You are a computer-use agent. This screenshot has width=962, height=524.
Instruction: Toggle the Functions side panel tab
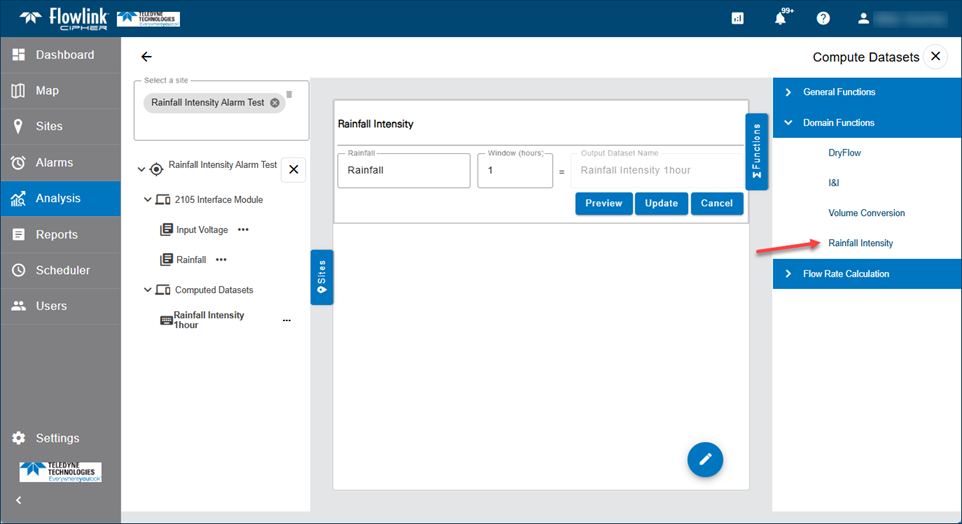click(756, 151)
